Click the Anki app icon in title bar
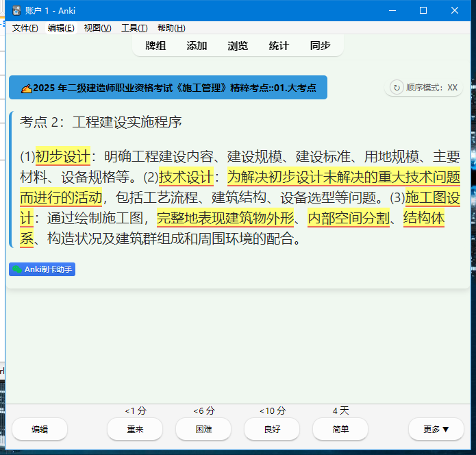476x455 pixels. point(16,11)
